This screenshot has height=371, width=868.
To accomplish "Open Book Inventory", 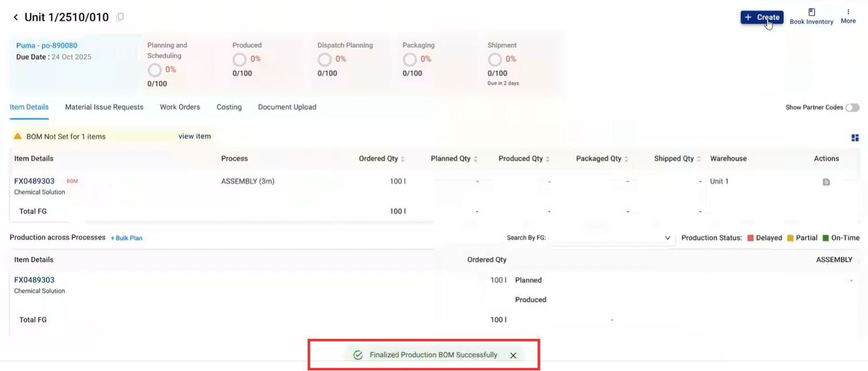I will point(811,17).
